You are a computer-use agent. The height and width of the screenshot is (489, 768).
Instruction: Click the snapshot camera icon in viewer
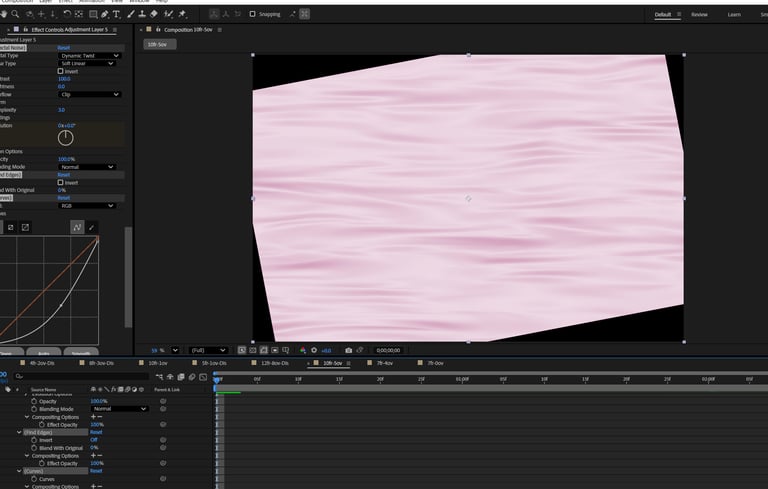tap(348, 350)
